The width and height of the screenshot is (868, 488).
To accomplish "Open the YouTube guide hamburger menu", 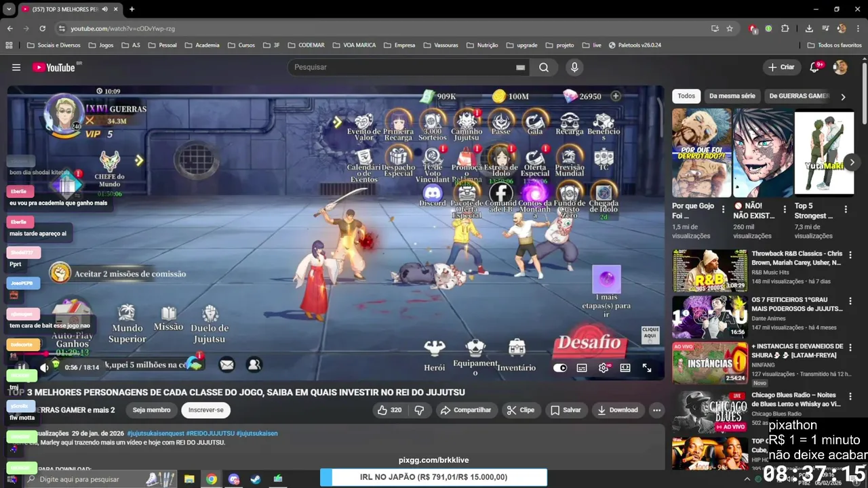I will coord(16,67).
